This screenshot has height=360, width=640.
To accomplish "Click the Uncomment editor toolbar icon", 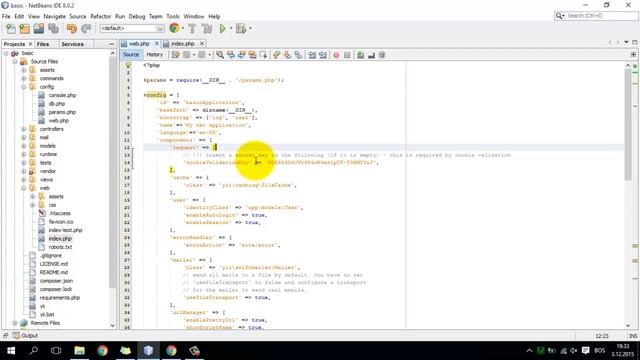I will [x=371, y=55].
